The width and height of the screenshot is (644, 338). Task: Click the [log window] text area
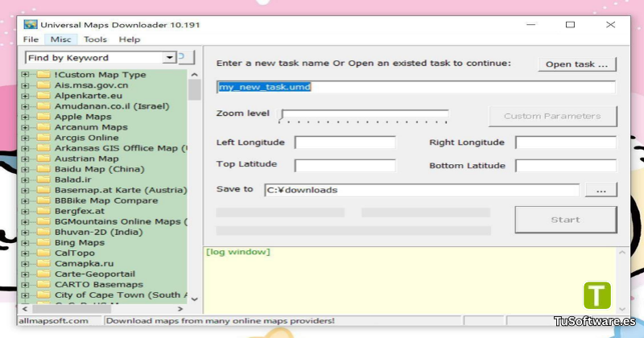(x=410, y=280)
